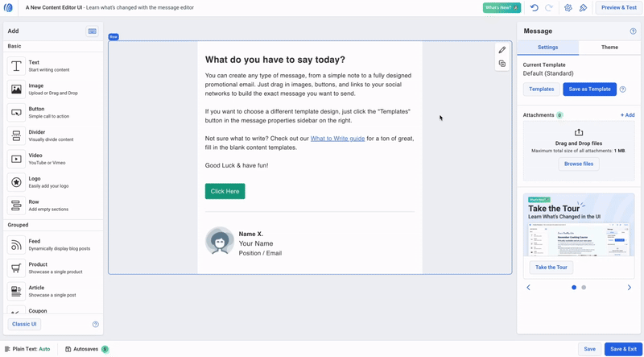Click the pencil edit icon on row
This screenshot has height=357, width=644.
click(502, 50)
